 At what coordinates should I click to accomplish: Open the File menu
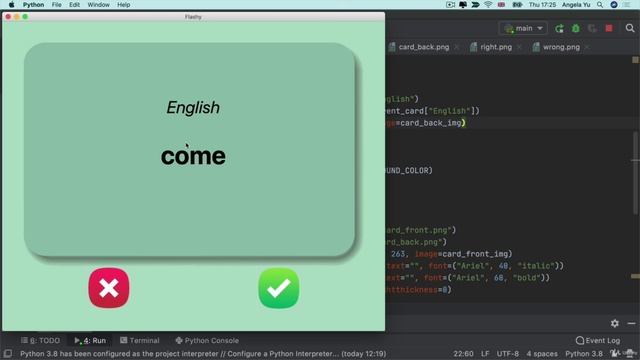point(57,5)
